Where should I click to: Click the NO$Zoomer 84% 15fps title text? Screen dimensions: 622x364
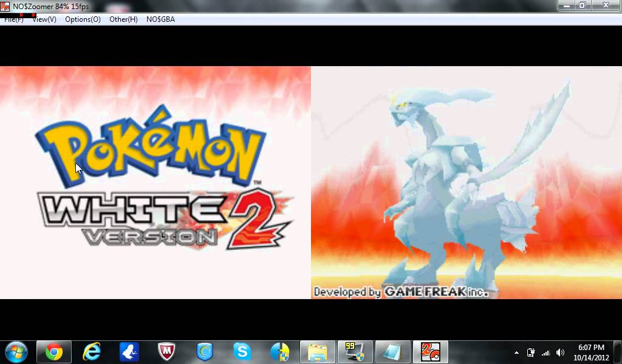(x=51, y=6)
